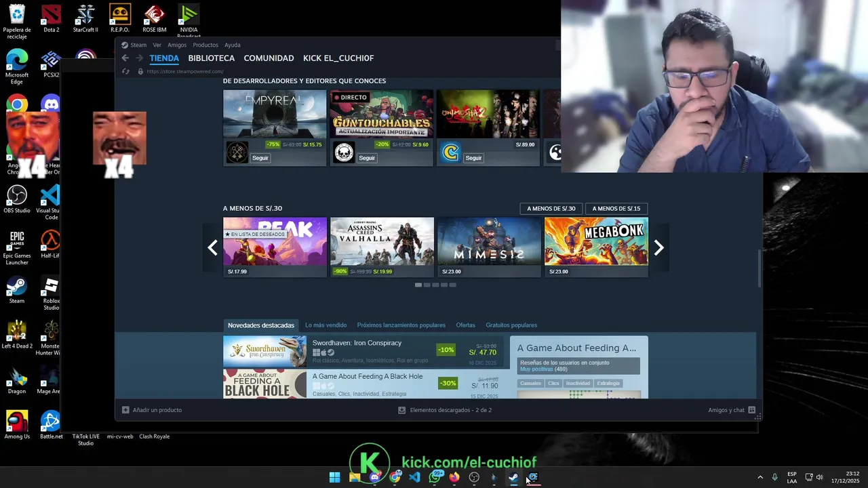Open the StarCraft II desktop shortcut

coord(85,18)
